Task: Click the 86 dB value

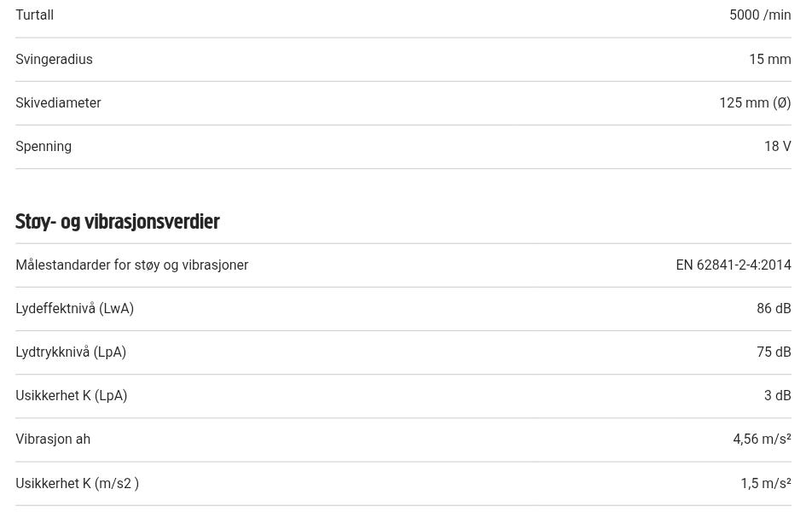Action: (x=773, y=309)
